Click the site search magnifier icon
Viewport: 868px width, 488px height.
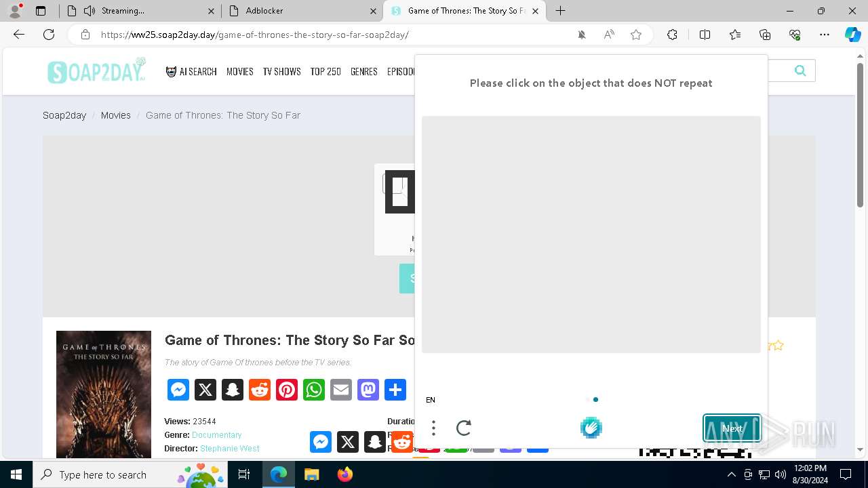[800, 70]
